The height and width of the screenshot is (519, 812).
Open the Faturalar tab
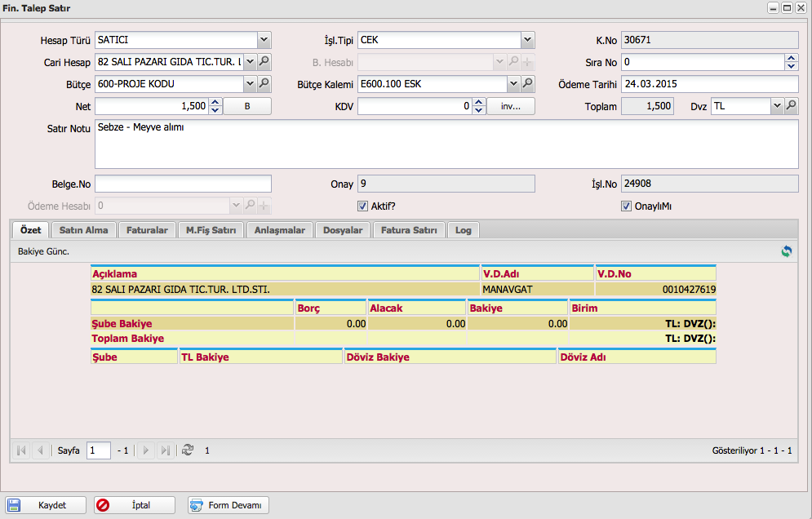pos(147,230)
